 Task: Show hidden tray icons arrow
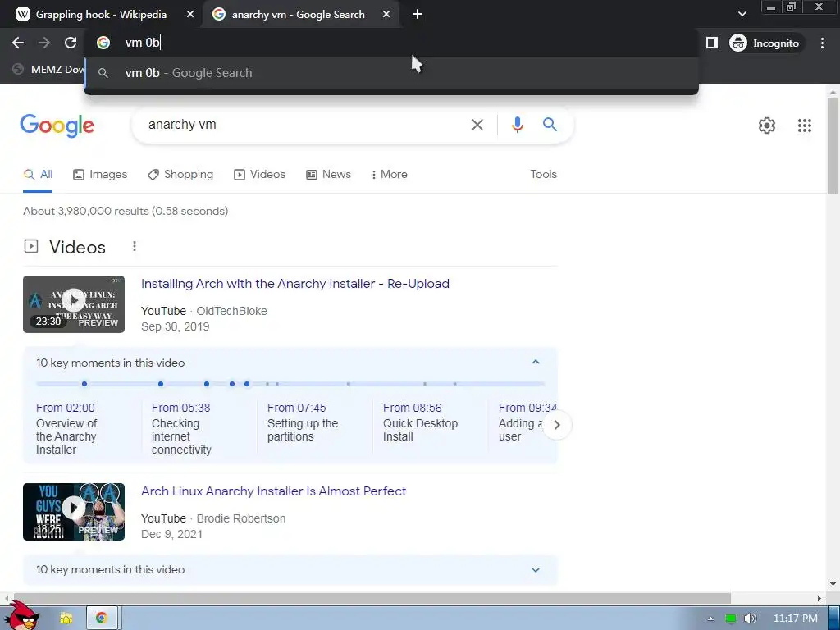[710, 619]
